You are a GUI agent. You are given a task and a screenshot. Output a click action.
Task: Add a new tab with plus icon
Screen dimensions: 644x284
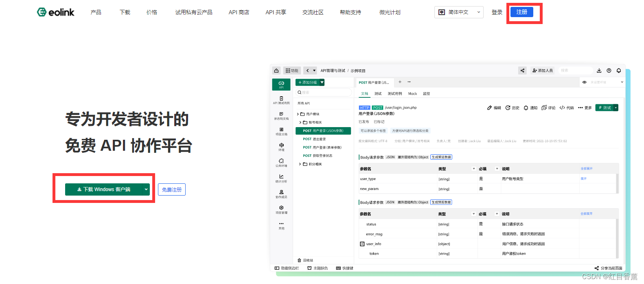[x=400, y=82]
